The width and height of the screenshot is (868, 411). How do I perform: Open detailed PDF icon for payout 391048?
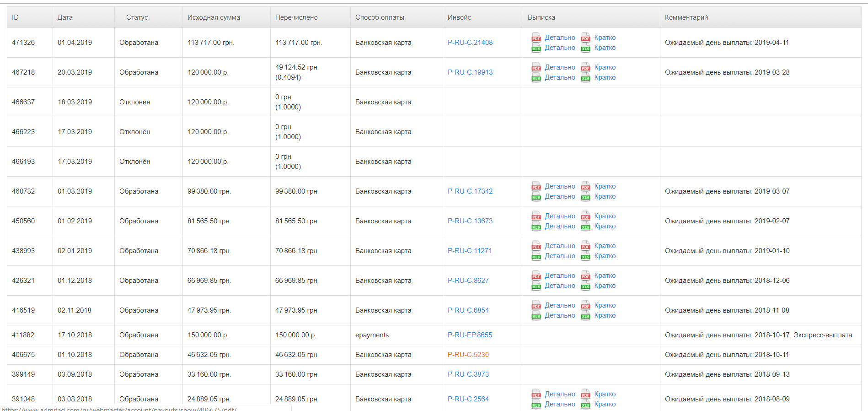tap(536, 394)
